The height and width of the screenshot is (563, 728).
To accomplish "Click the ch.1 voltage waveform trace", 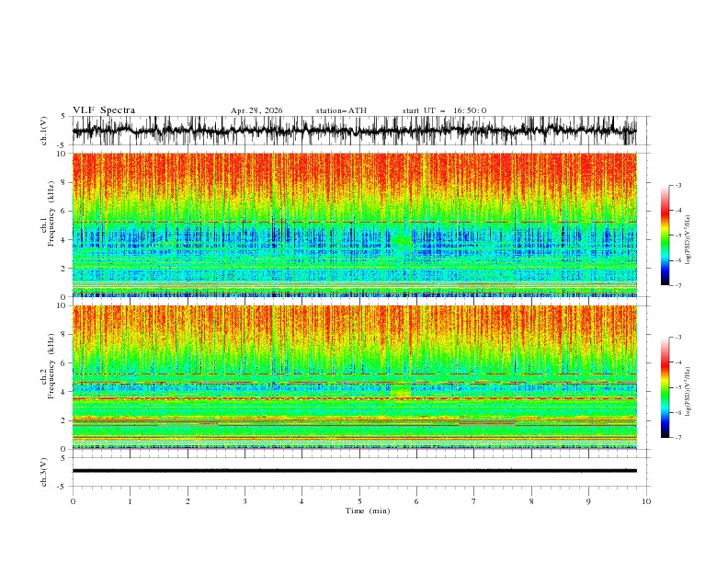I will 354,131.
